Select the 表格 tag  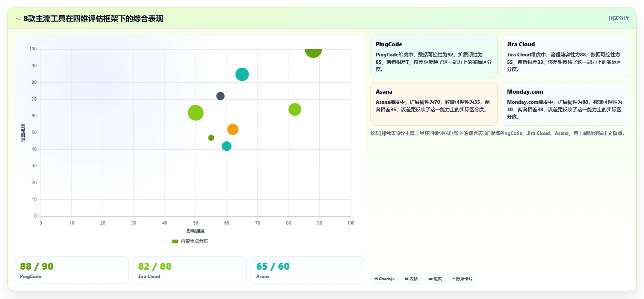[411, 279]
